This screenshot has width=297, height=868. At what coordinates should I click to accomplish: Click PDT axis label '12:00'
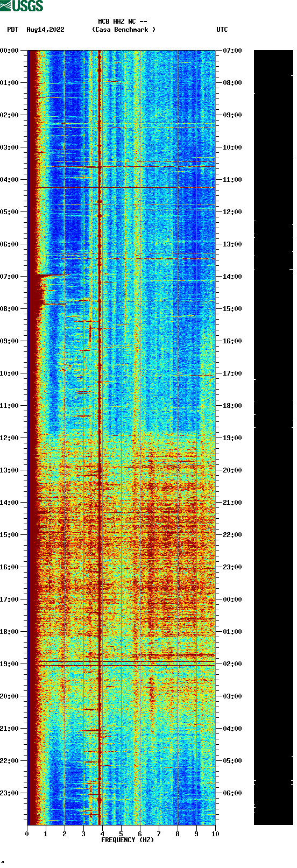coord(9,438)
